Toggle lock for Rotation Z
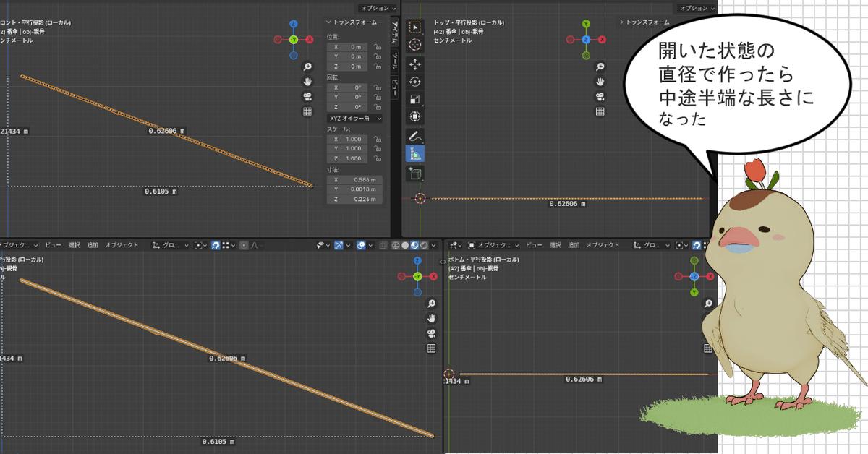Viewport: 868px width, 454px height. pyautogui.click(x=377, y=107)
